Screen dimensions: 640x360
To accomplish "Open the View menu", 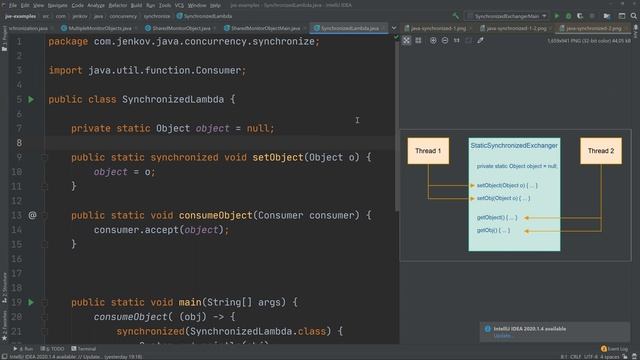I will coord(38,5).
